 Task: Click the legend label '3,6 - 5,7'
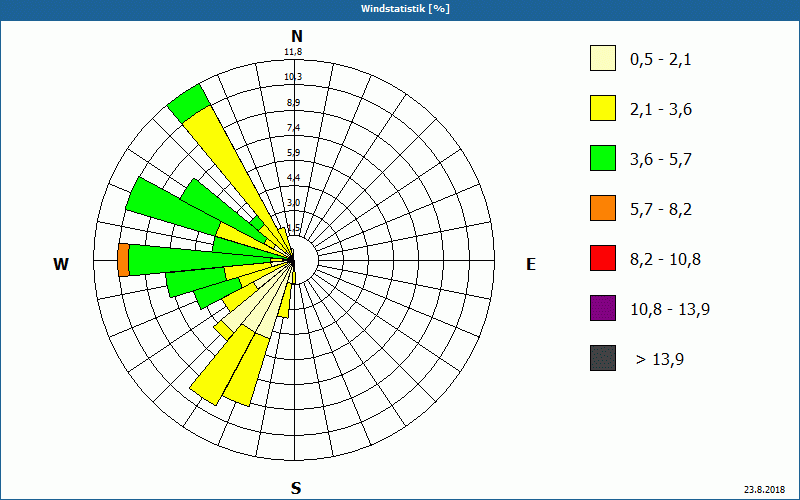(661, 160)
